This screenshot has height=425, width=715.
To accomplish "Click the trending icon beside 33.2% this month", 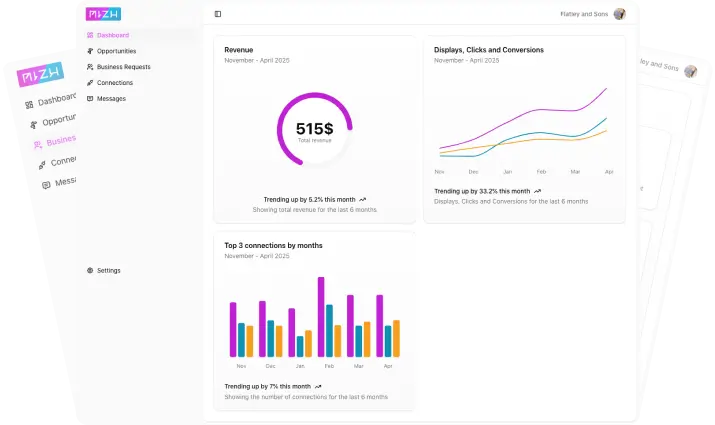I will pyautogui.click(x=538, y=192).
